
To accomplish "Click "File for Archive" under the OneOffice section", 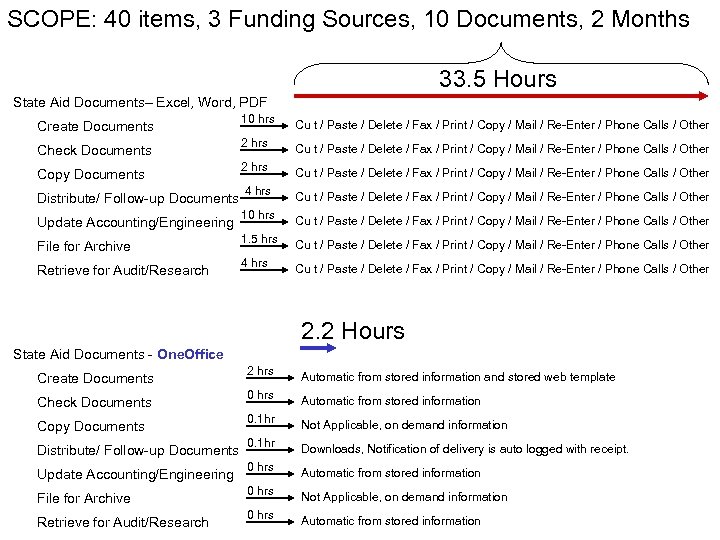I will 84,498.
